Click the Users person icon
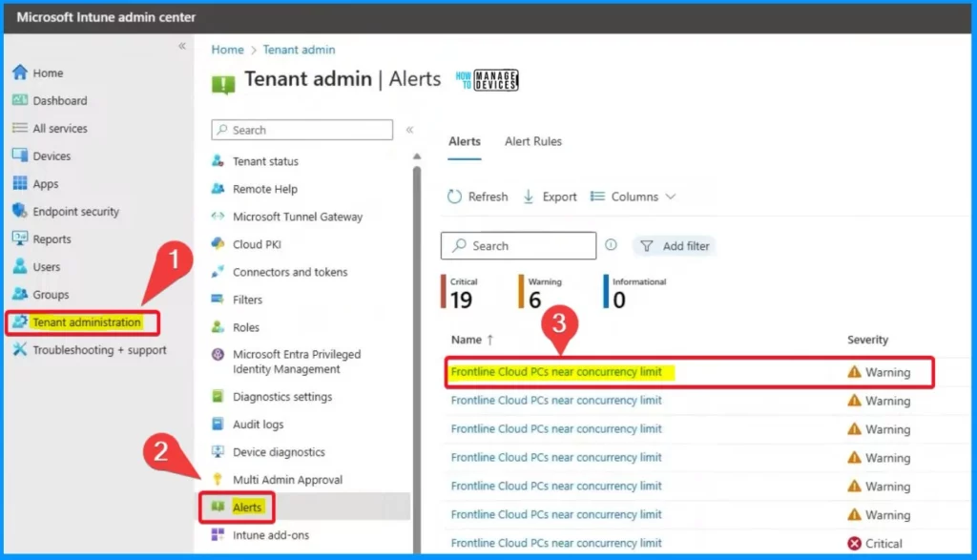The width and height of the screenshot is (977, 560). coord(20,266)
